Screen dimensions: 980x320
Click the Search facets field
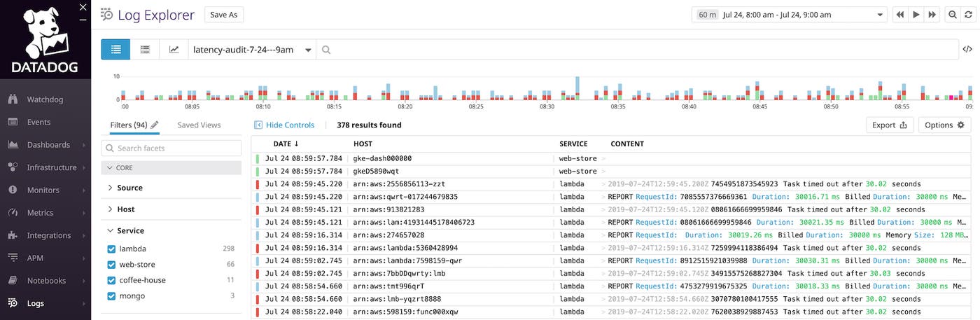coord(171,148)
